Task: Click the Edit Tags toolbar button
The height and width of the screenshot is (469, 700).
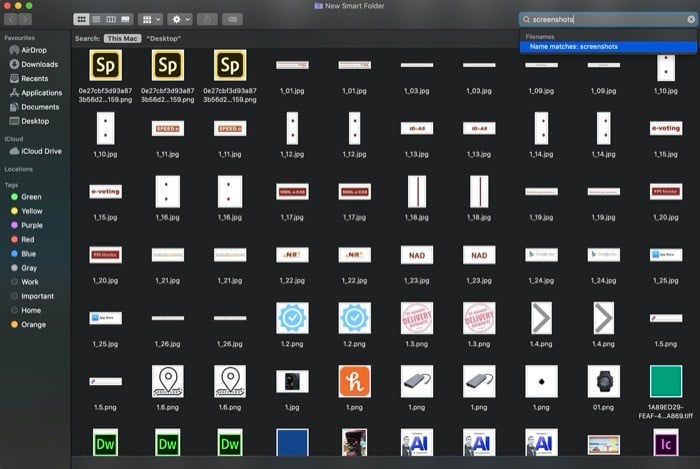Action: [232, 19]
